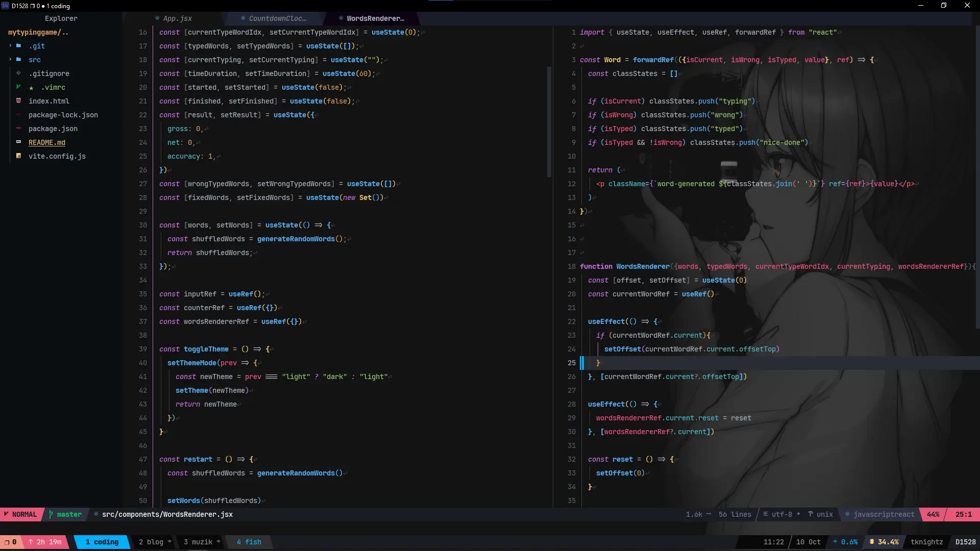Click the React icon on the CountdownCloc tab

click(243, 18)
